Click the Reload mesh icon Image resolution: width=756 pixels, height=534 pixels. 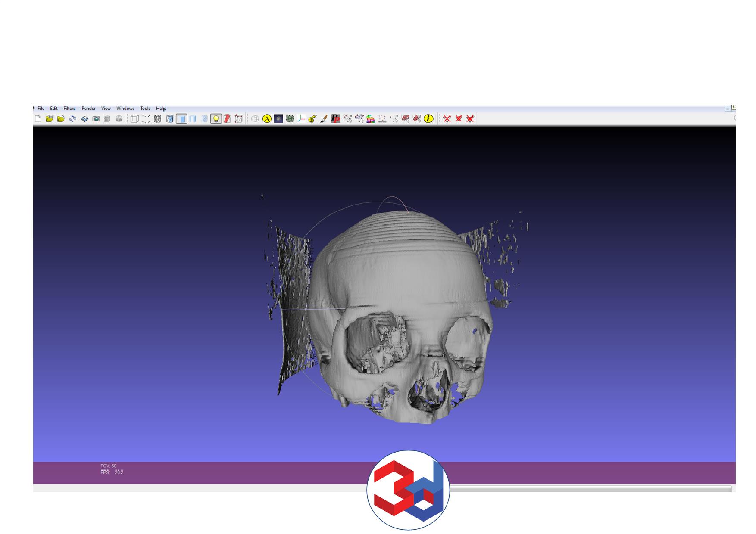[72, 119]
